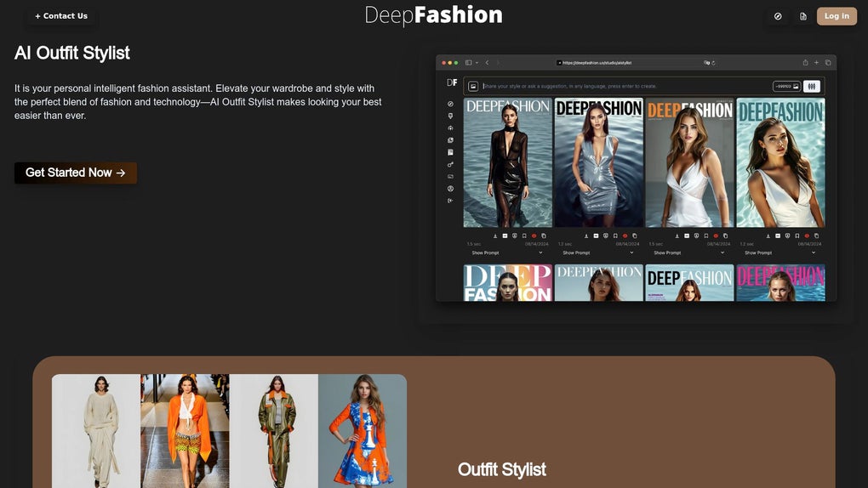This screenshot has width=868, height=488.
Task: Open the cream knit outfit runway image
Action: [96, 431]
